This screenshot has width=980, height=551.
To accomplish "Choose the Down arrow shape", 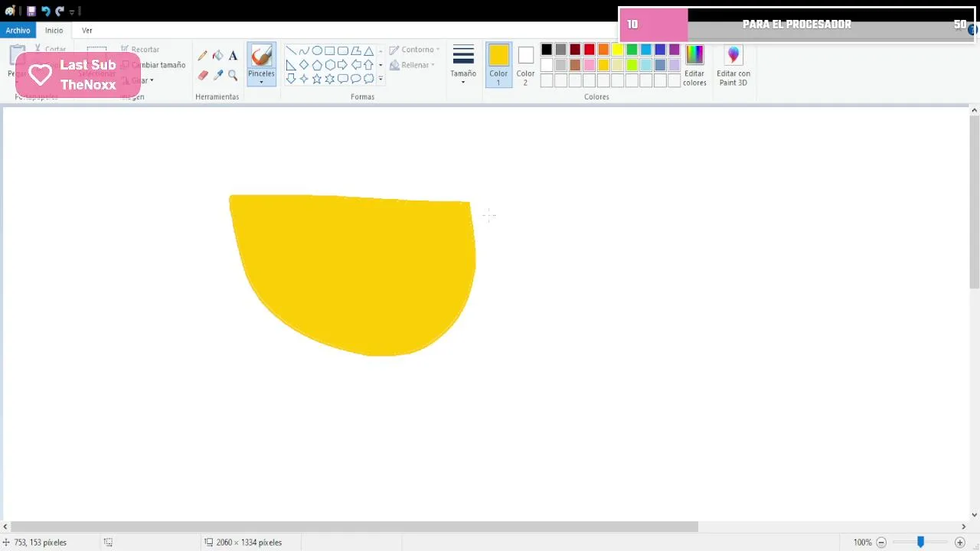I will [x=291, y=78].
